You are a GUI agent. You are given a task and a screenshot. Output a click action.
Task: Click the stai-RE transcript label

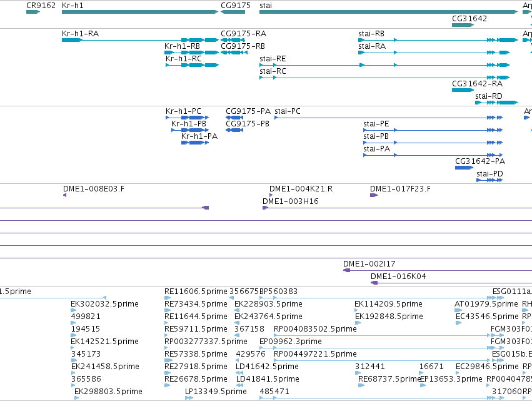(x=273, y=59)
